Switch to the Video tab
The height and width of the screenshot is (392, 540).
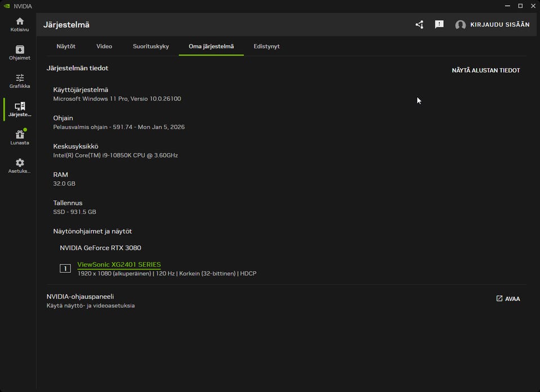tap(104, 46)
